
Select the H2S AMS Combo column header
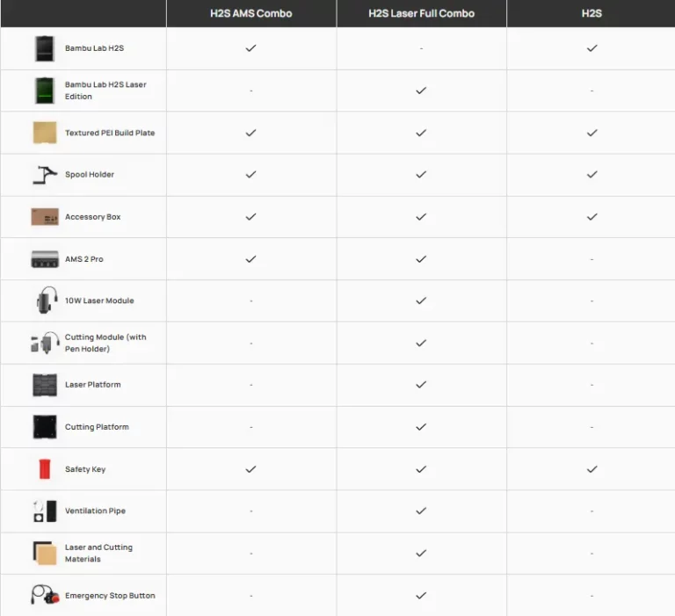pyautogui.click(x=250, y=13)
